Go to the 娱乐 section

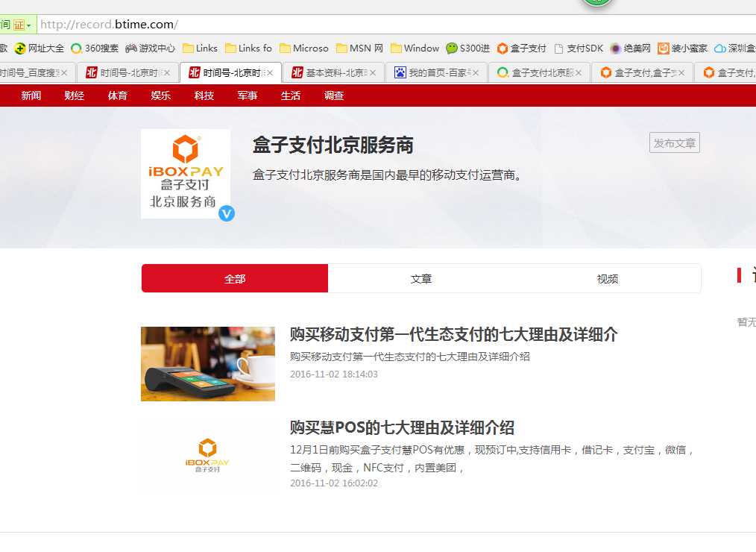(160, 95)
